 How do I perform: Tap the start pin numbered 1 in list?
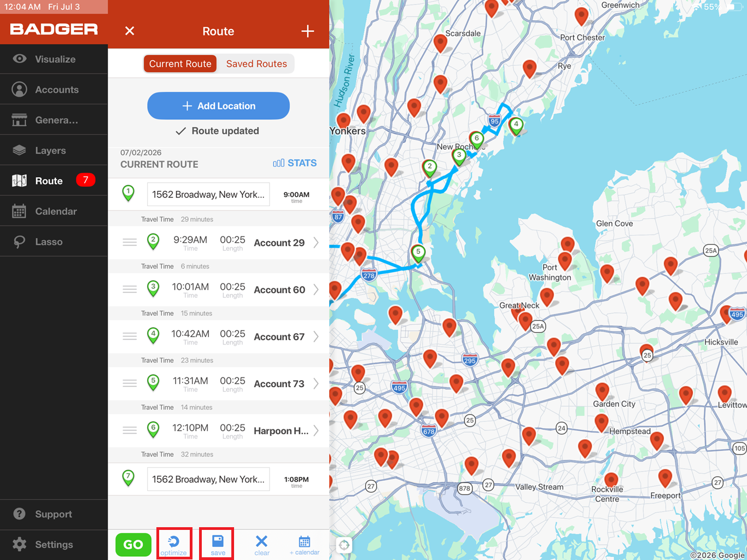[x=128, y=194]
